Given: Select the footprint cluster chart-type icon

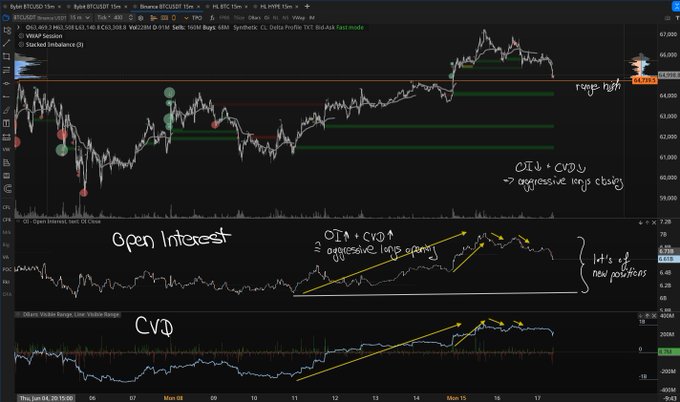Looking at the screenshot, I should [164, 18].
